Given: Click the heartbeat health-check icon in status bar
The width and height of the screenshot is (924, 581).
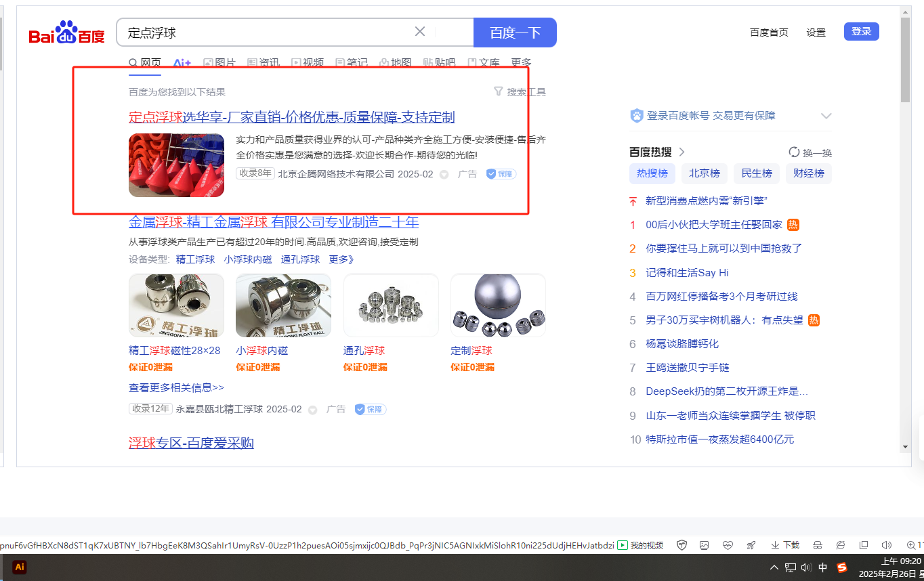Looking at the screenshot, I should tap(728, 545).
